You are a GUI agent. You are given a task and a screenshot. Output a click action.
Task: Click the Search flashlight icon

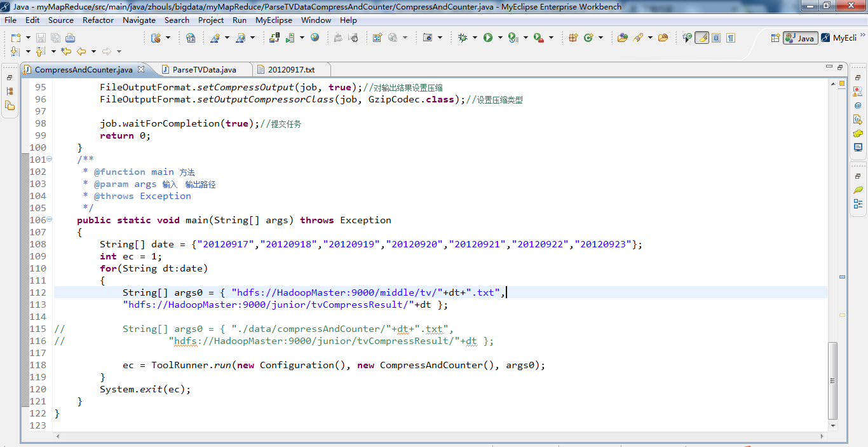(x=637, y=38)
